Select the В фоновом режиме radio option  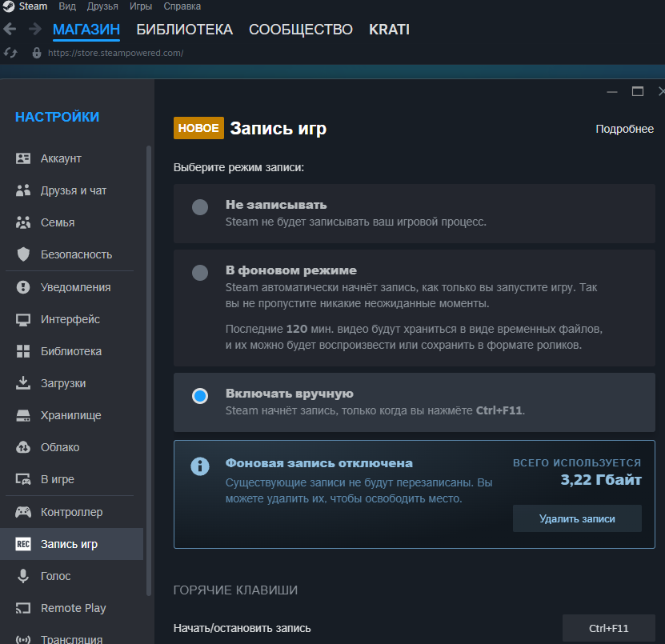point(200,273)
